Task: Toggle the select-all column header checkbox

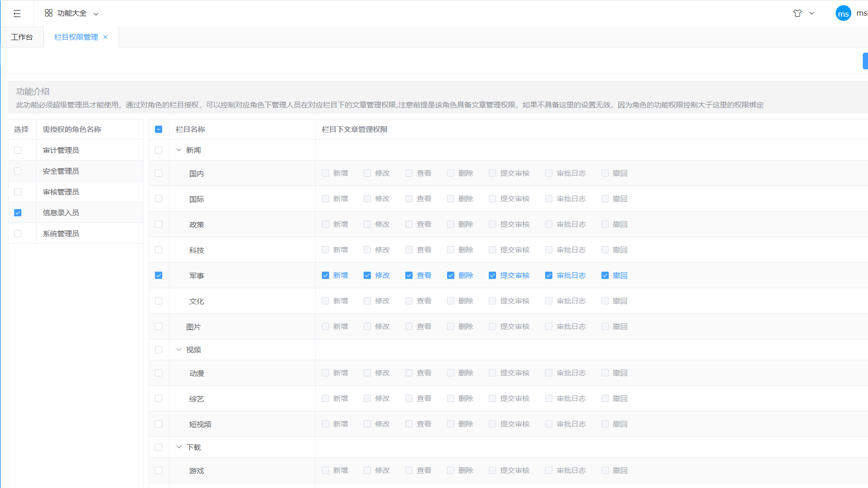Action: point(159,129)
